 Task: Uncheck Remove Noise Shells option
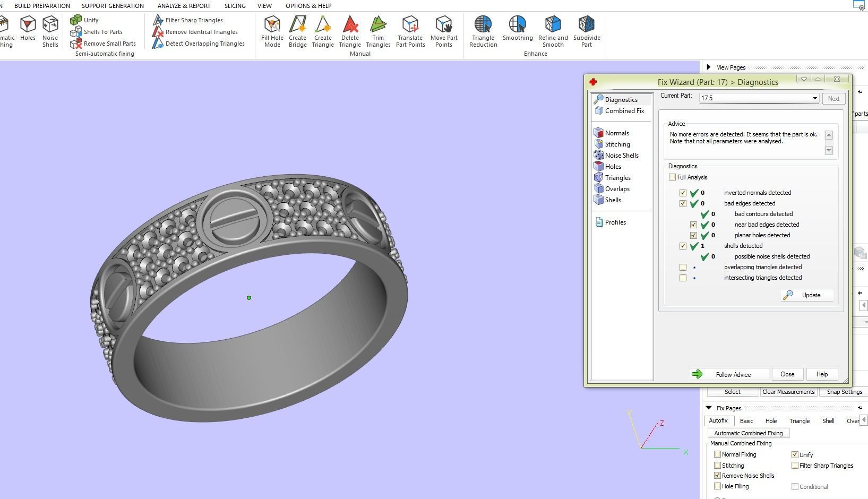pos(718,476)
